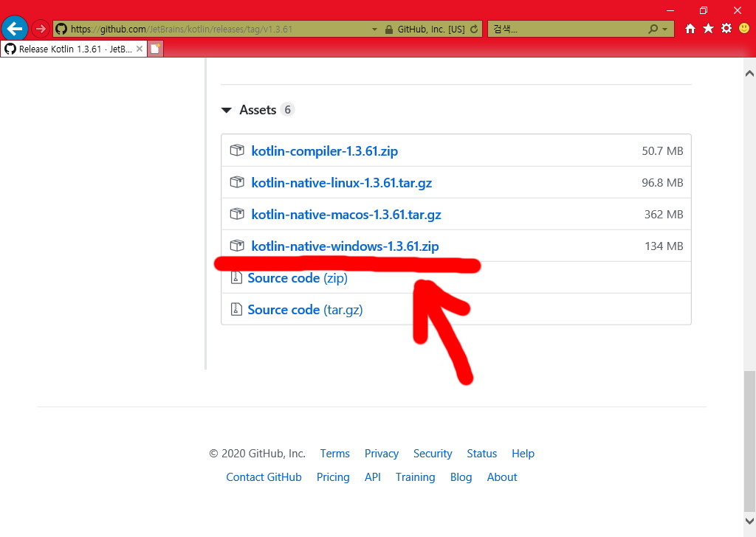Open the Terms footer link
Viewport: 756px width, 537px height.
[x=334, y=454]
